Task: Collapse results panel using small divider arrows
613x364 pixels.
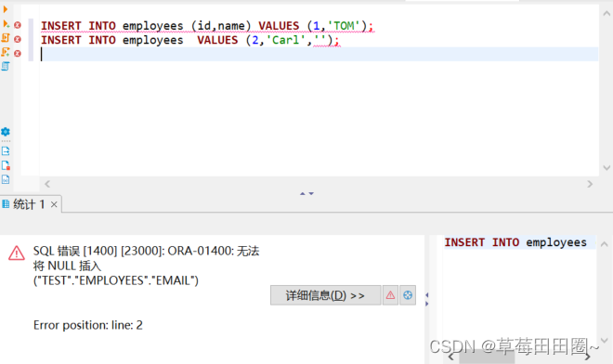Action: click(x=306, y=193)
